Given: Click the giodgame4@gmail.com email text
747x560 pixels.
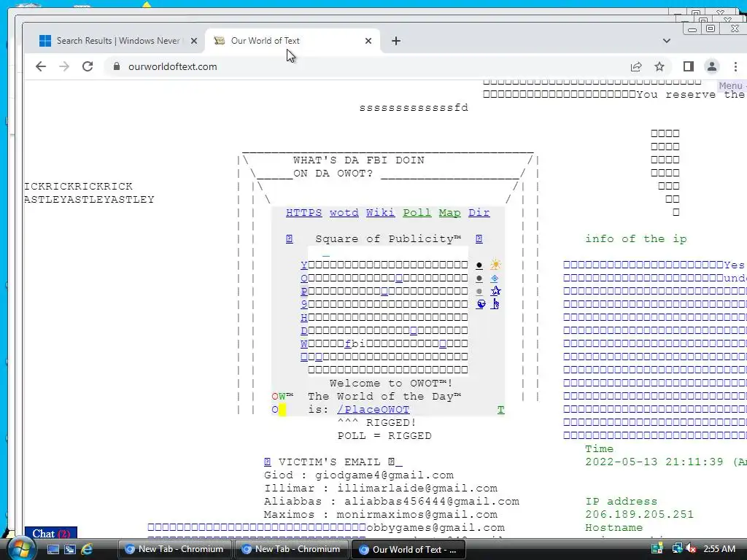Looking at the screenshot, I should 384,475.
